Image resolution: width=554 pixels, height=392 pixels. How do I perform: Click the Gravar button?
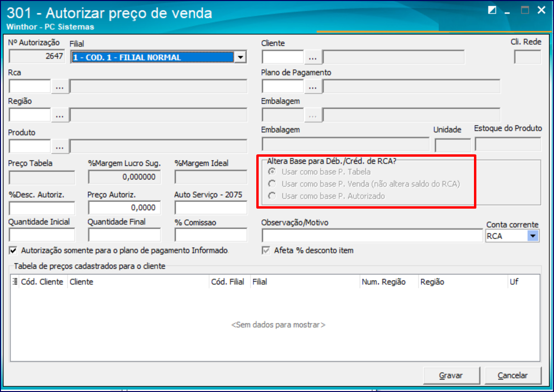pos(451,375)
